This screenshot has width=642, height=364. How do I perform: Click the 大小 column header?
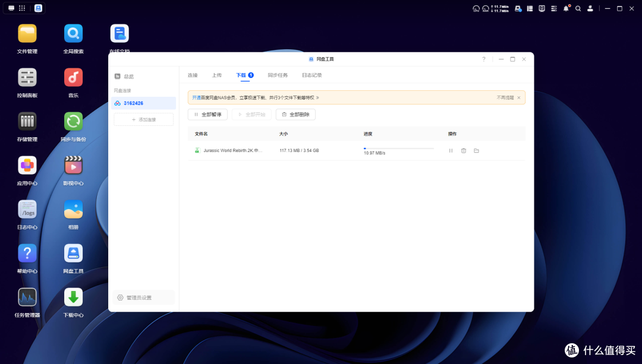point(284,134)
